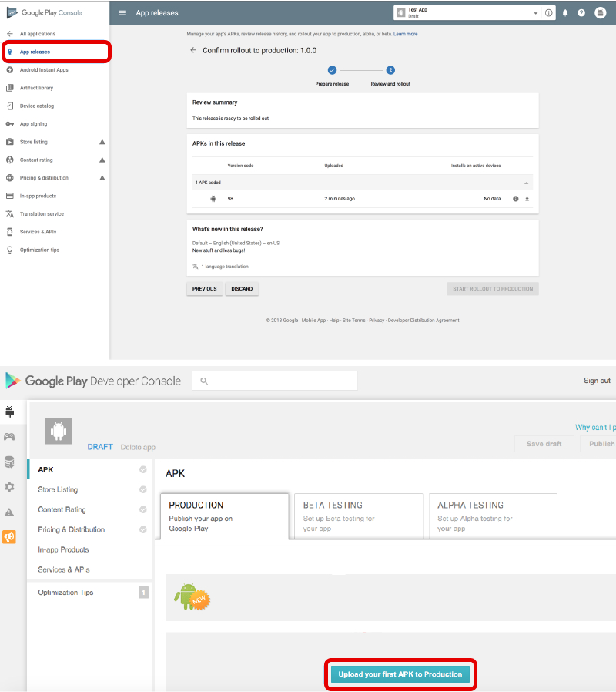This screenshot has width=616, height=692.
Task: Collapse the 1 APK added section
Action: [526, 183]
